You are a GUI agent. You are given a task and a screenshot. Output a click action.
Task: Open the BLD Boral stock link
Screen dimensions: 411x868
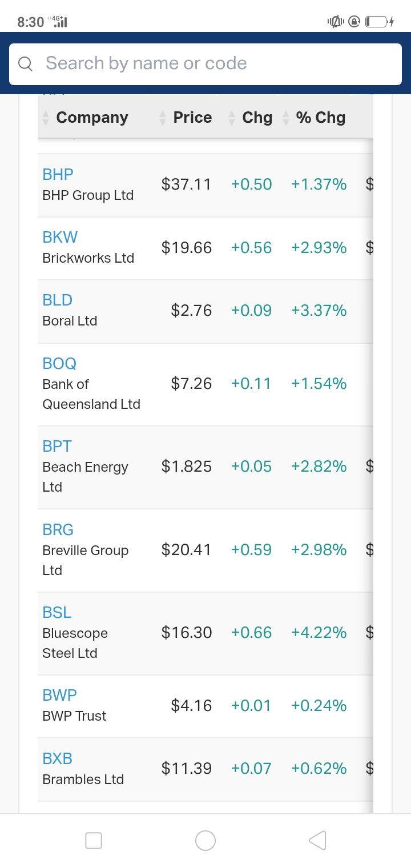(x=58, y=300)
